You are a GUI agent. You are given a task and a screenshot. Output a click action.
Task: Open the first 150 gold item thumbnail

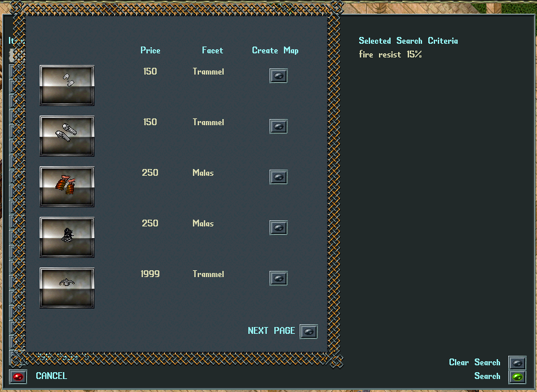(67, 86)
